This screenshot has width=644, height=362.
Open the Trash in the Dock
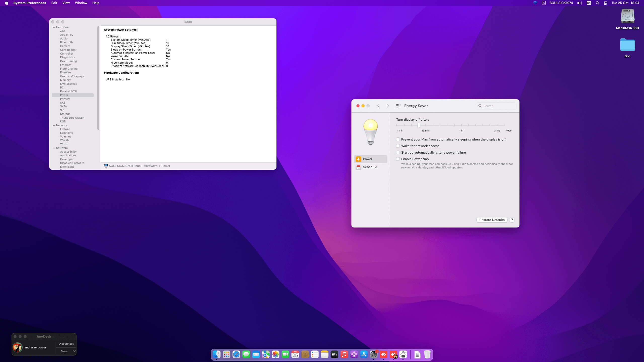(x=427, y=354)
